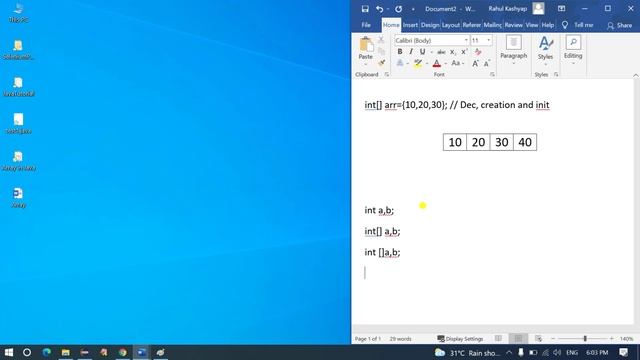Toggle superscript formatting

tap(464, 52)
